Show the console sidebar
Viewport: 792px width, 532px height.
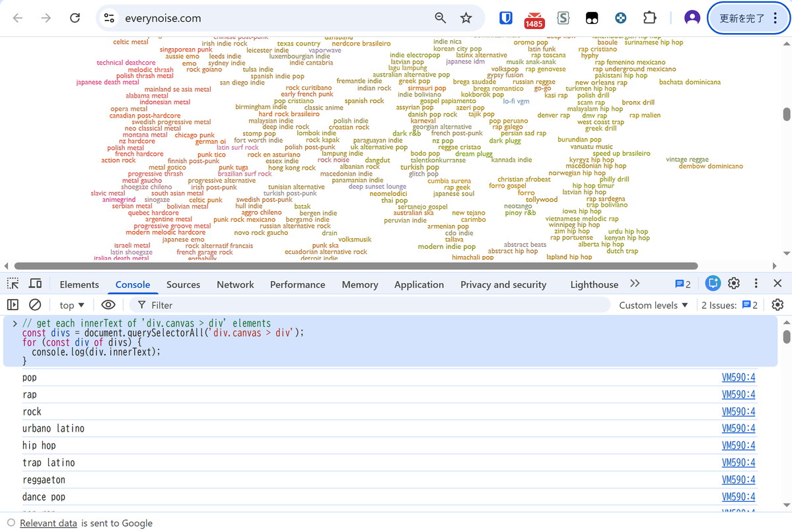[x=12, y=304]
